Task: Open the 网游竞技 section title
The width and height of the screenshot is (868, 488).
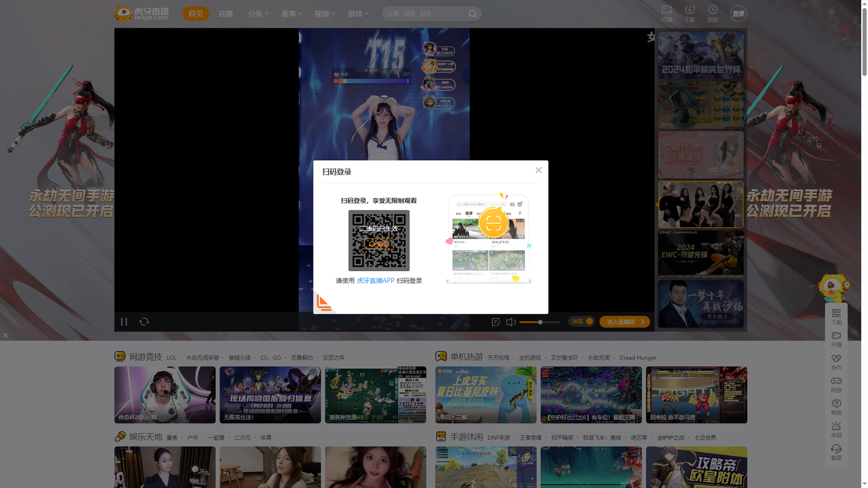Action: click(146, 357)
